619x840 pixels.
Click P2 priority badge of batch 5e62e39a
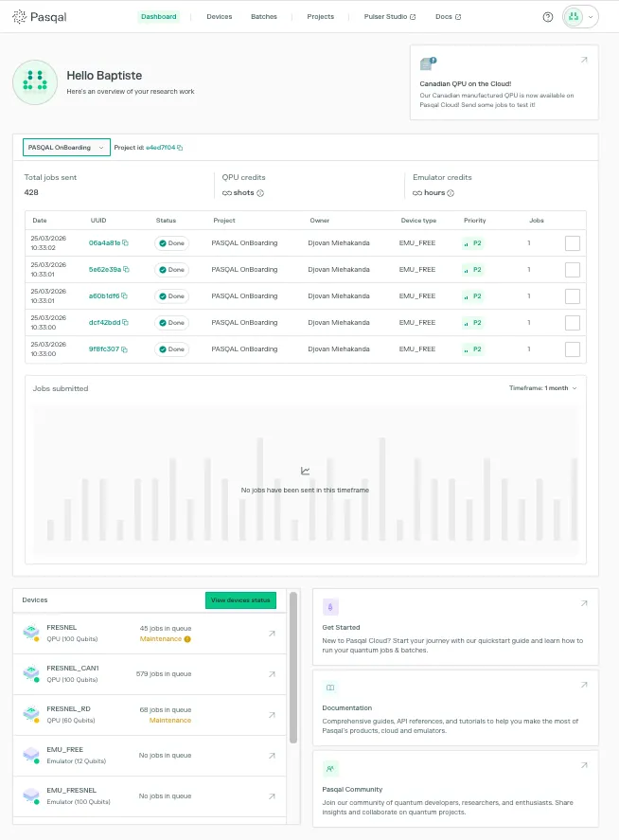coord(473,270)
